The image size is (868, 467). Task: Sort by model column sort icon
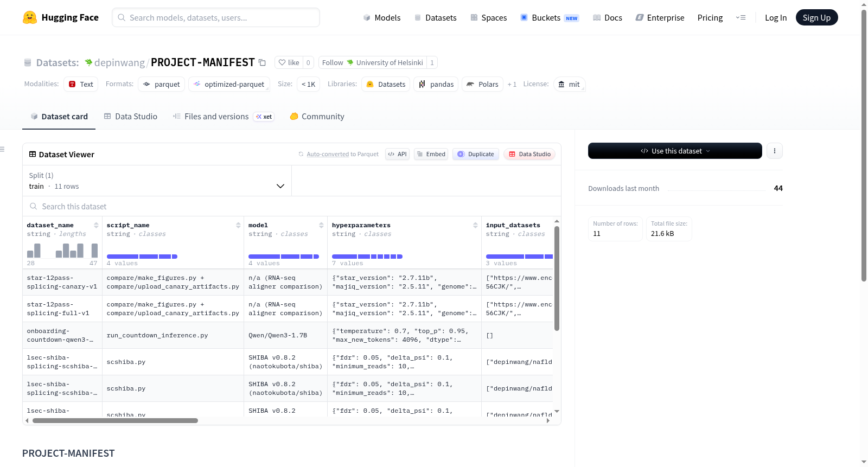point(321,225)
